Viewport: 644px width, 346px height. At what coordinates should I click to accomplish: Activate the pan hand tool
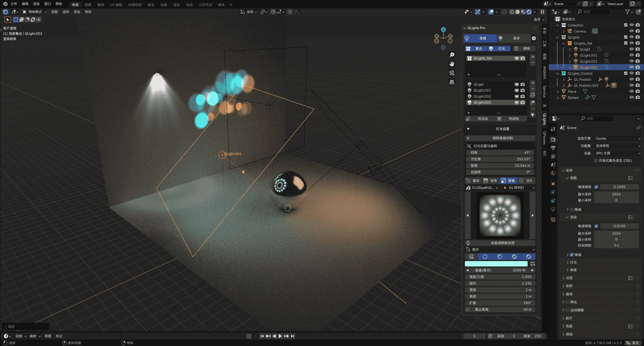[452, 64]
